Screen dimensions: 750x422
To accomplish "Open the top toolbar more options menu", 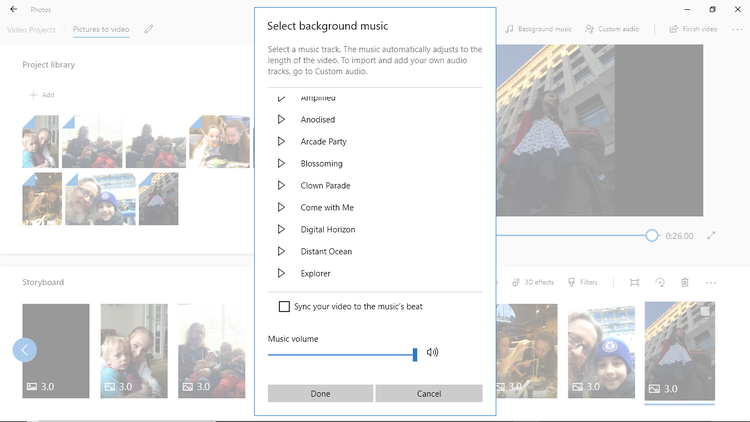I will tap(737, 30).
